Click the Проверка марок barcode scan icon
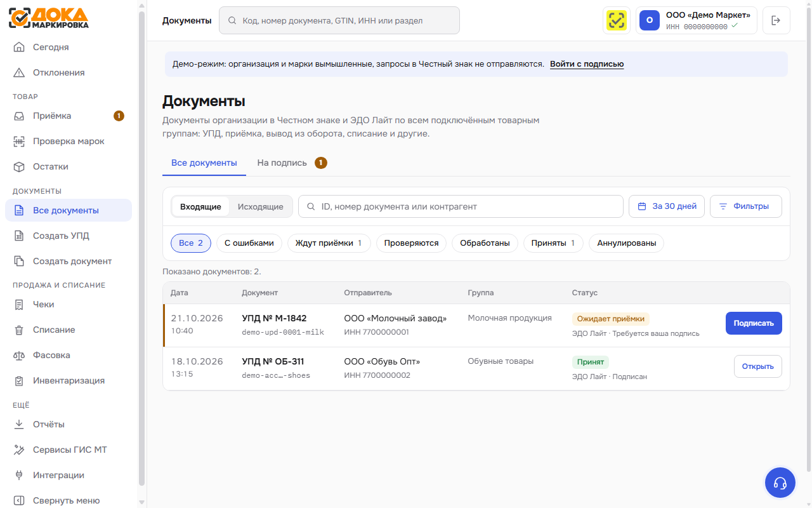The width and height of the screenshot is (812, 508). [19, 141]
